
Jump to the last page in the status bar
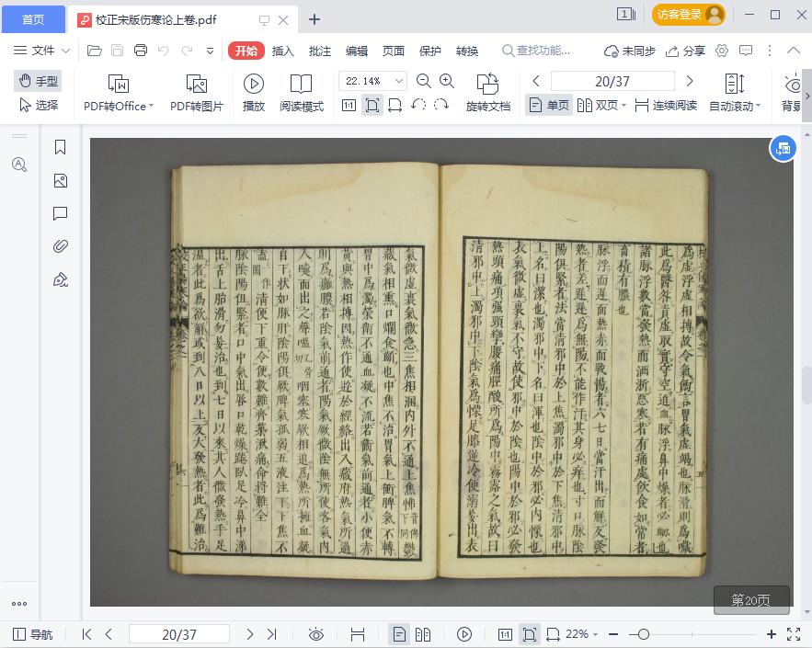tap(272, 634)
